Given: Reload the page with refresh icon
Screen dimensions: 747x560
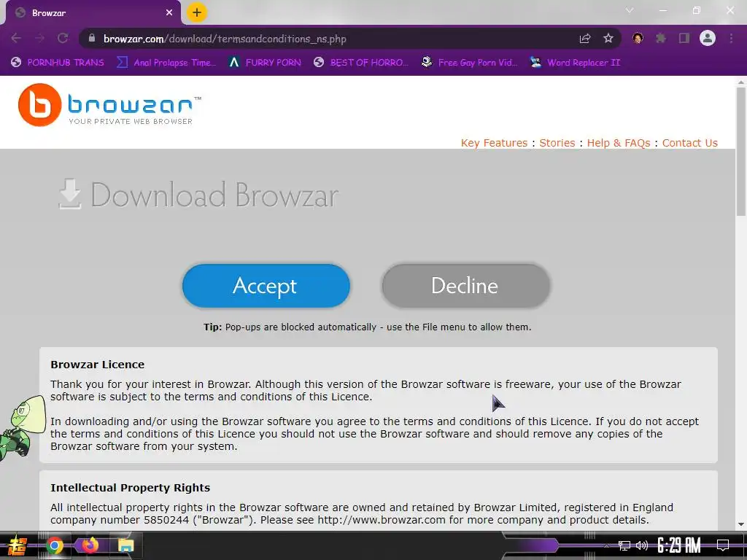Looking at the screenshot, I should tap(63, 38).
